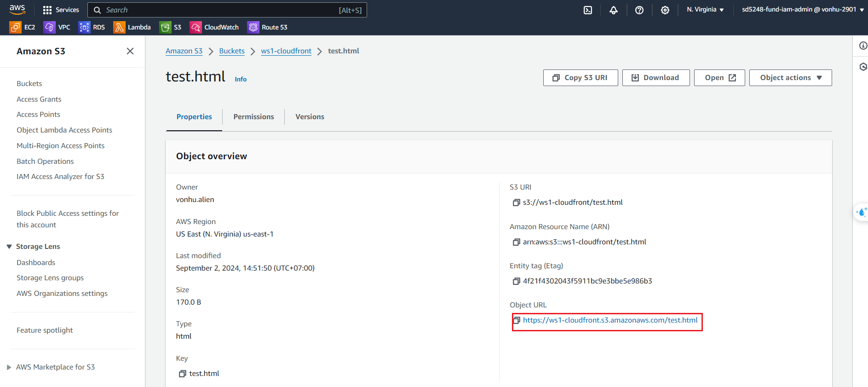This screenshot has width=868, height=387.
Task: Switch to the Versions tab
Action: [x=310, y=117]
